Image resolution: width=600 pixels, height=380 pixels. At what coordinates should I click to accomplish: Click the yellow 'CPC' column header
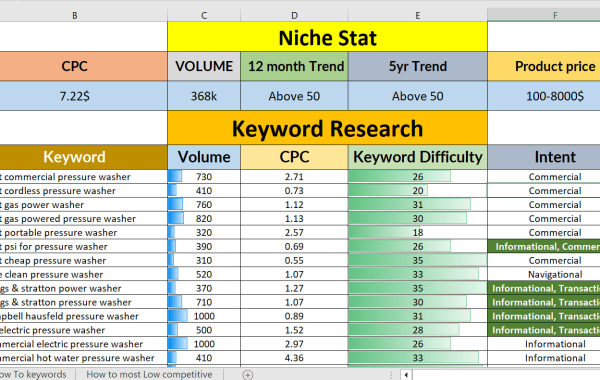click(294, 157)
